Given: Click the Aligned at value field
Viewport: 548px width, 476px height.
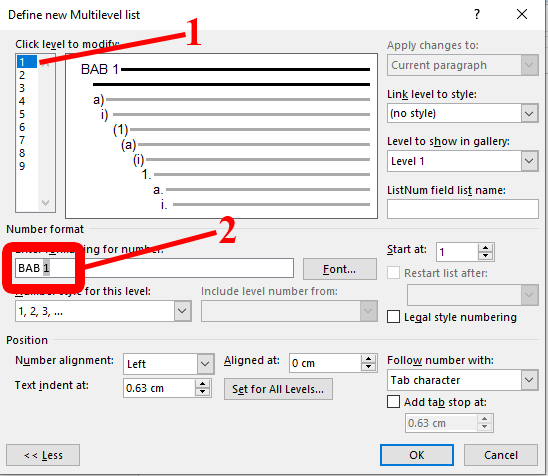Looking at the screenshot, I should click(x=325, y=363).
